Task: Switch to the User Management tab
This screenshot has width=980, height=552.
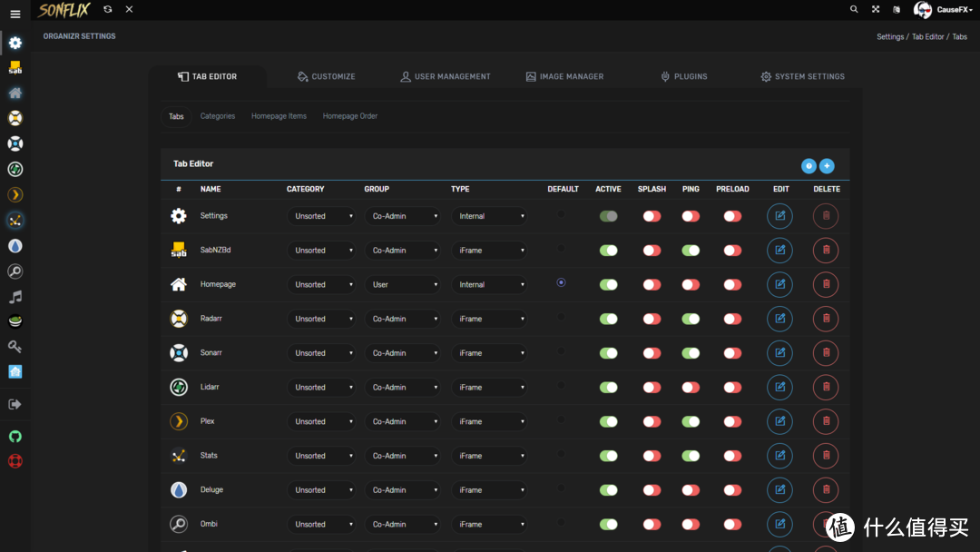Action: 445,77
